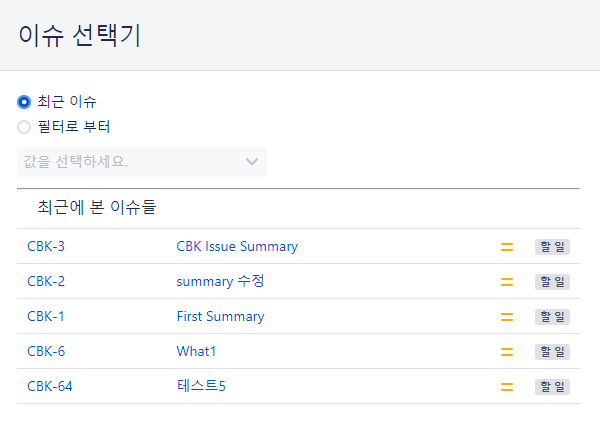Click the 테스트5 summary link
Screen dimensions: 600x422
pyautogui.click(x=201, y=386)
